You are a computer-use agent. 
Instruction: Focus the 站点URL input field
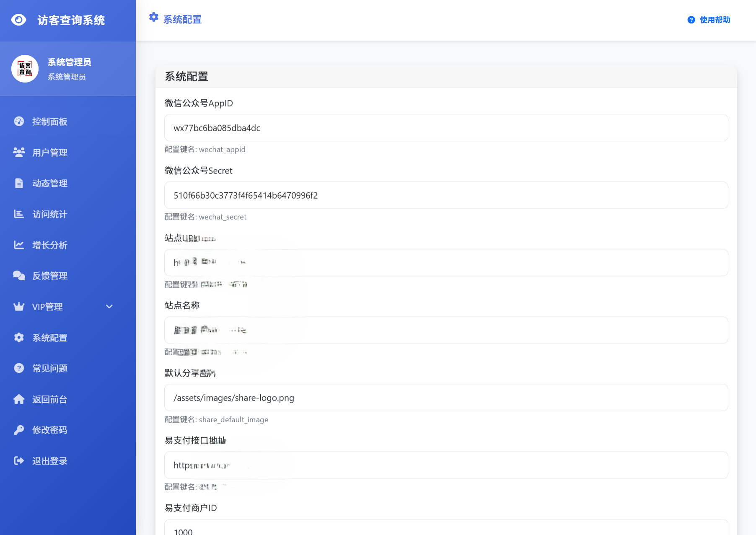[x=446, y=263]
